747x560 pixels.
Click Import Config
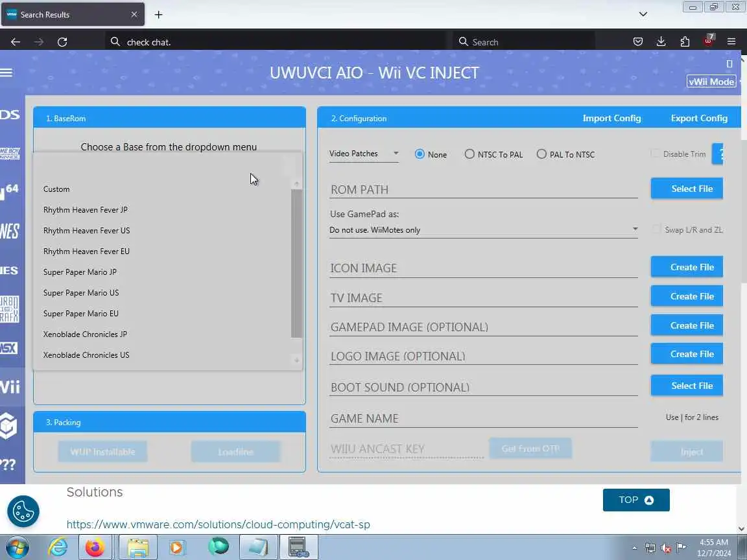tap(611, 118)
